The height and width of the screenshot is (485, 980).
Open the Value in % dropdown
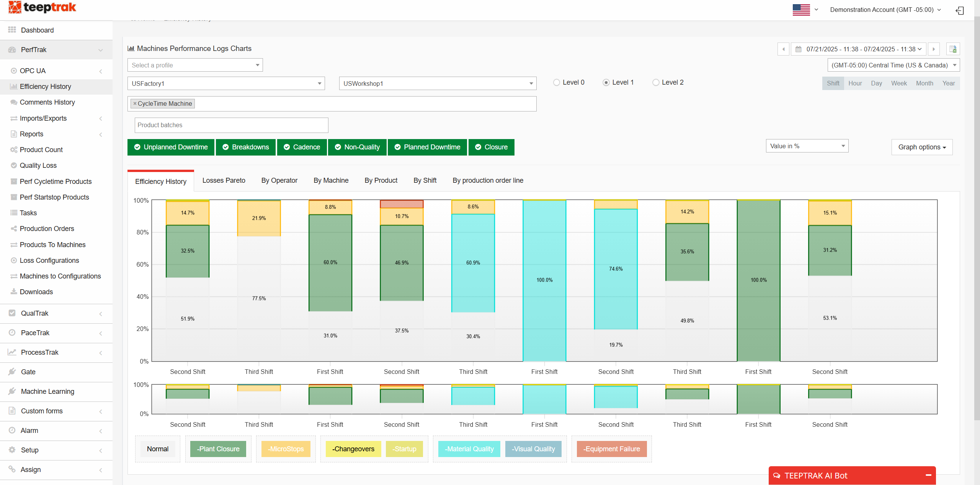point(807,146)
